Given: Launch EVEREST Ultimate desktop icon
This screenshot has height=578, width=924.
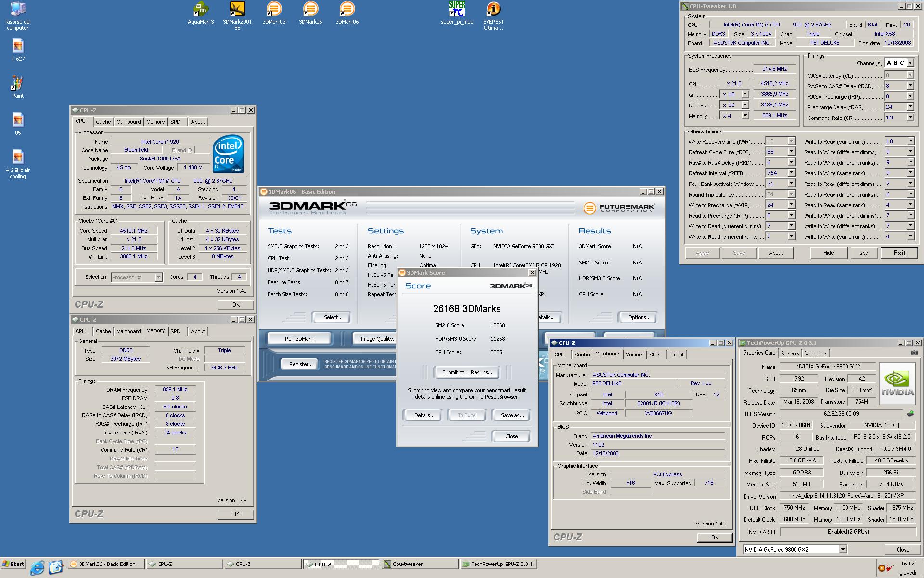Looking at the screenshot, I should (x=493, y=16).
